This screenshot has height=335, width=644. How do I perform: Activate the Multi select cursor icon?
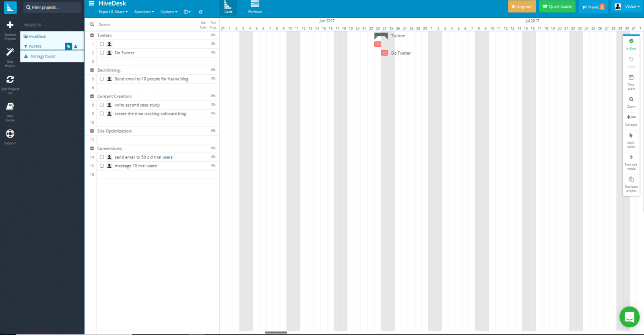(x=631, y=136)
